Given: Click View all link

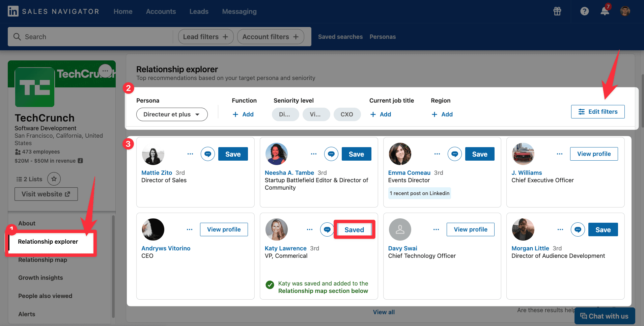Looking at the screenshot, I should pyautogui.click(x=384, y=312).
